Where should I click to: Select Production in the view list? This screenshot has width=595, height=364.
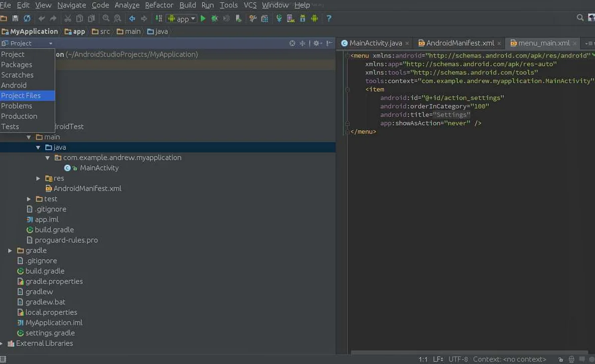click(28, 116)
